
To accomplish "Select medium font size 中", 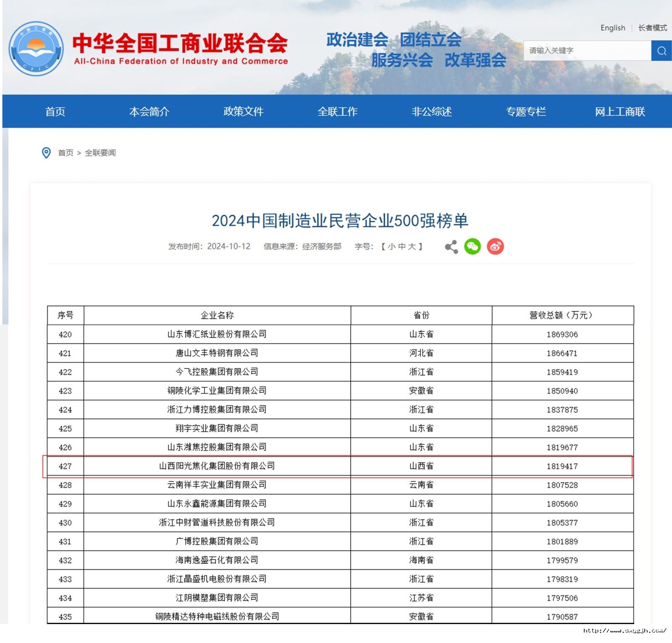I will (x=402, y=247).
